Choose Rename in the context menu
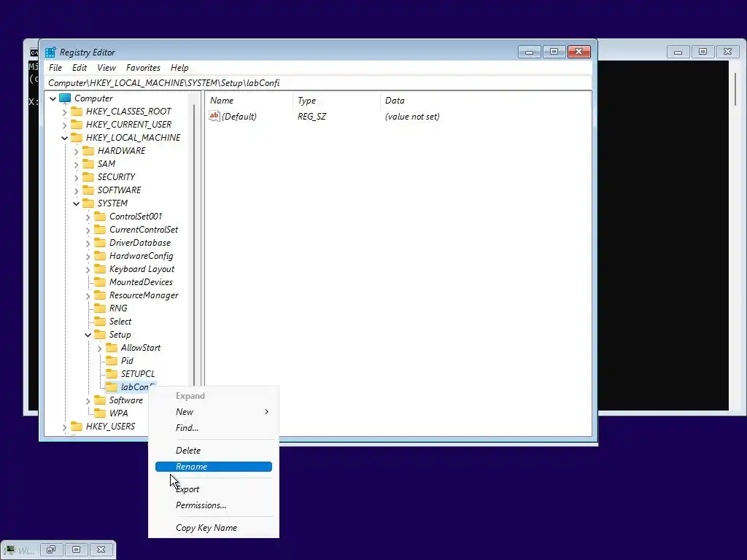Image resolution: width=747 pixels, height=560 pixels. (214, 467)
